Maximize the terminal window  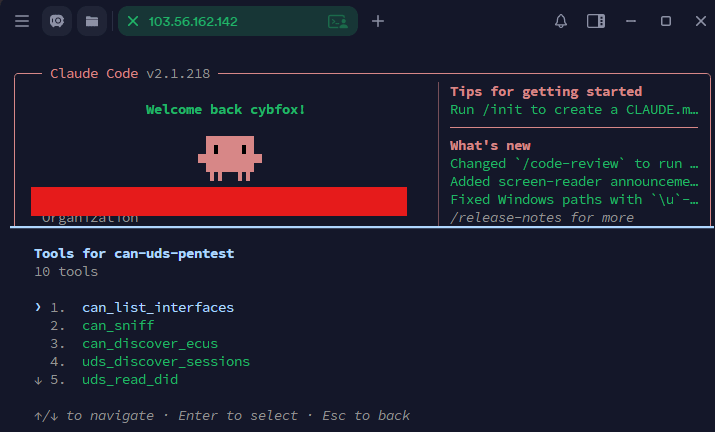[x=666, y=21]
